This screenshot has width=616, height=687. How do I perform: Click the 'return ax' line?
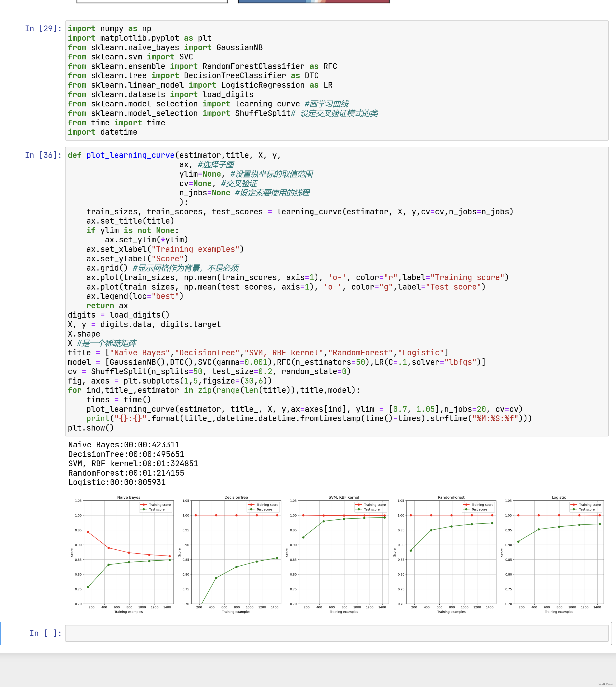(x=107, y=306)
